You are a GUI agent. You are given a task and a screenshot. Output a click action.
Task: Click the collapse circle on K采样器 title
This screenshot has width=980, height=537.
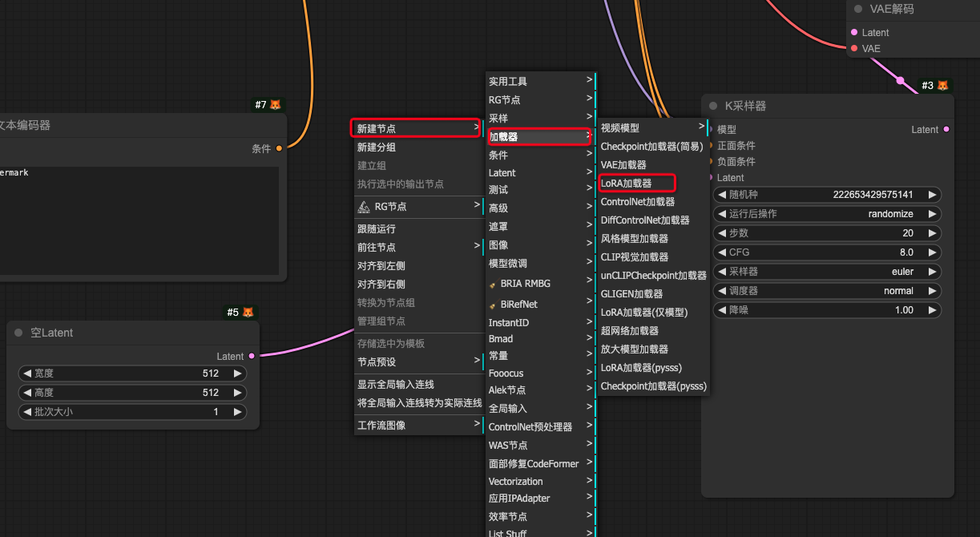tap(712, 105)
